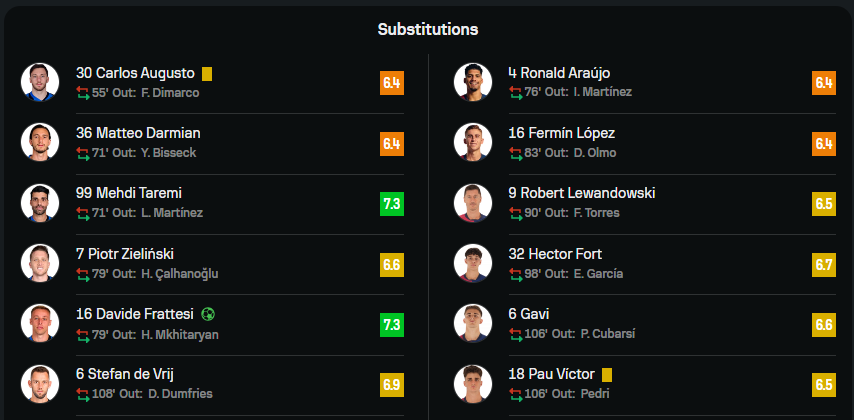This screenshot has height=420, width=854.
Task: Click Ronald Araújo's orange 6.4 rating badge
Action: click(x=824, y=83)
